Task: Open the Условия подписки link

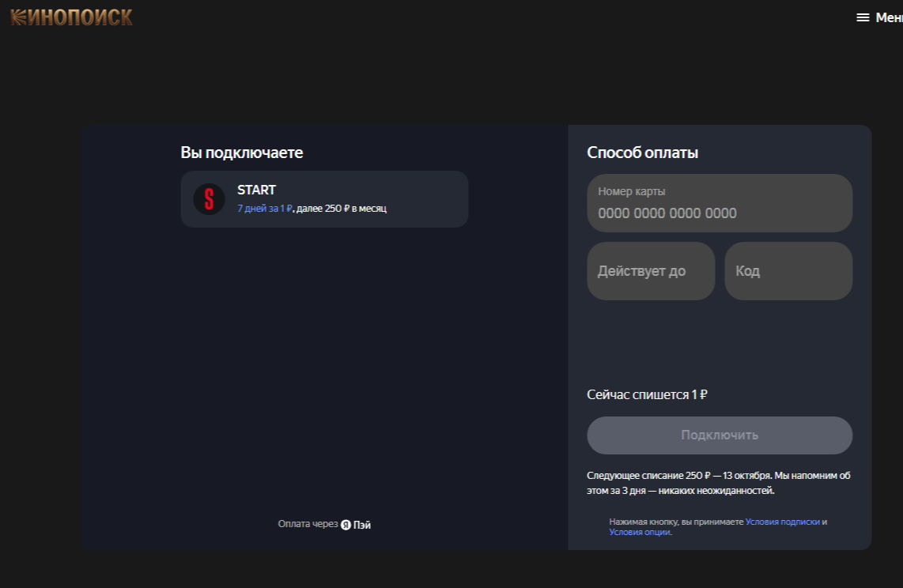Action: point(782,522)
